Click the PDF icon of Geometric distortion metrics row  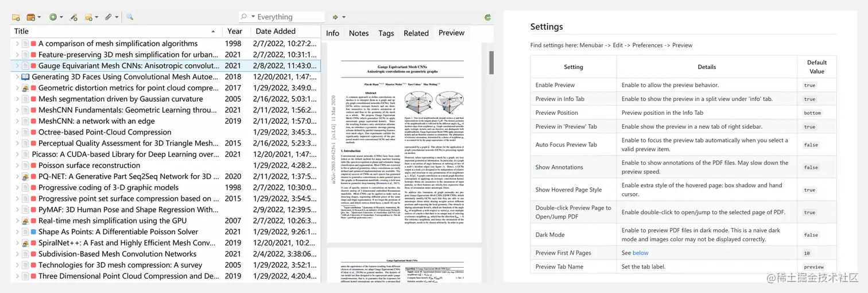point(25,88)
